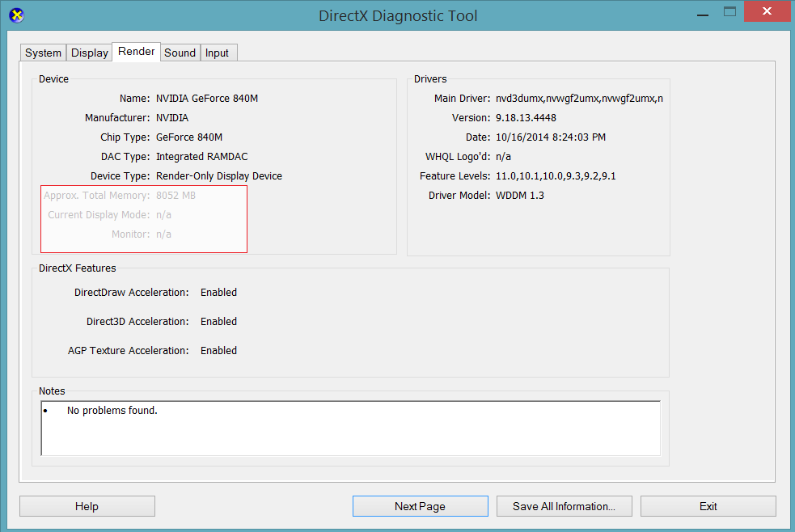
Task: Click DirectDraw Acceleration 'Enabled' value
Action: (218, 293)
